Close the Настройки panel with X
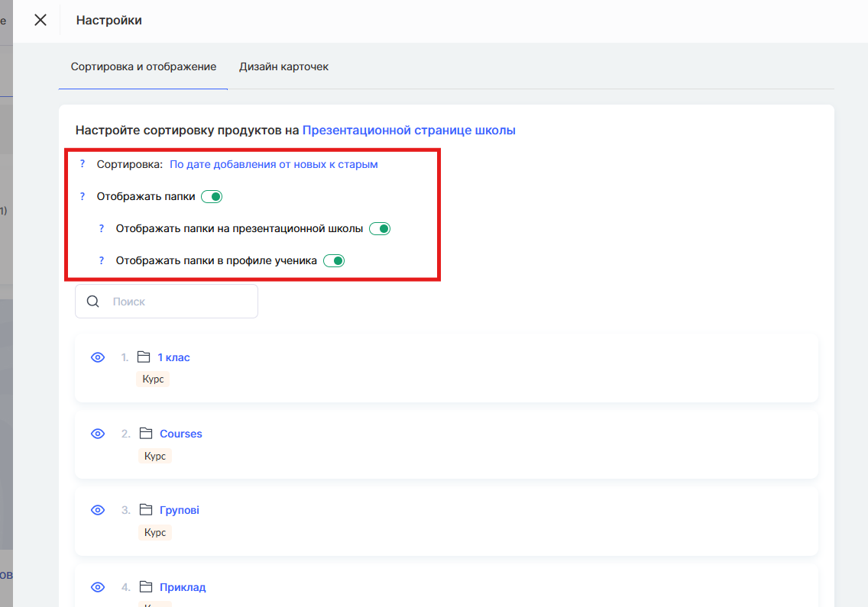The width and height of the screenshot is (868, 607). [x=40, y=20]
